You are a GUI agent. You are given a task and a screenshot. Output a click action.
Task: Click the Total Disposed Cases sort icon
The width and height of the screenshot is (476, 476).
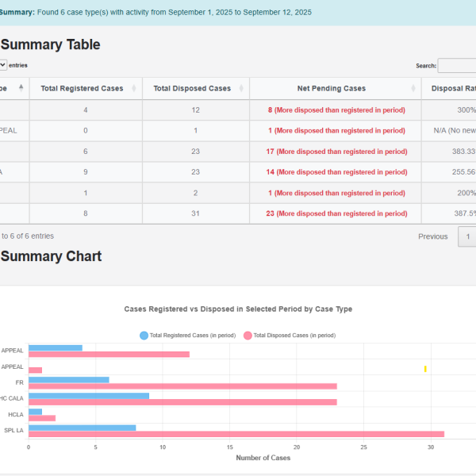coord(241,88)
